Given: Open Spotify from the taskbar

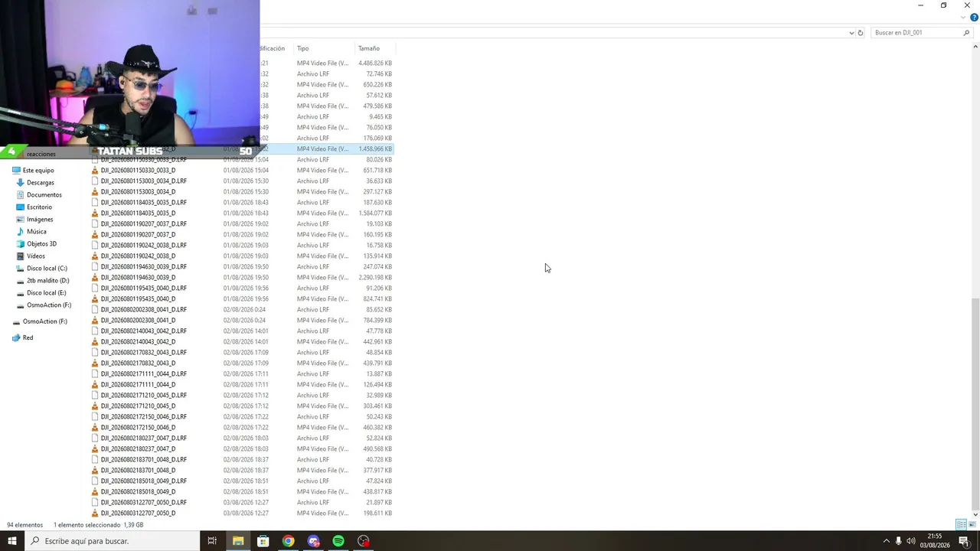Looking at the screenshot, I should click(x=338, y=541).
